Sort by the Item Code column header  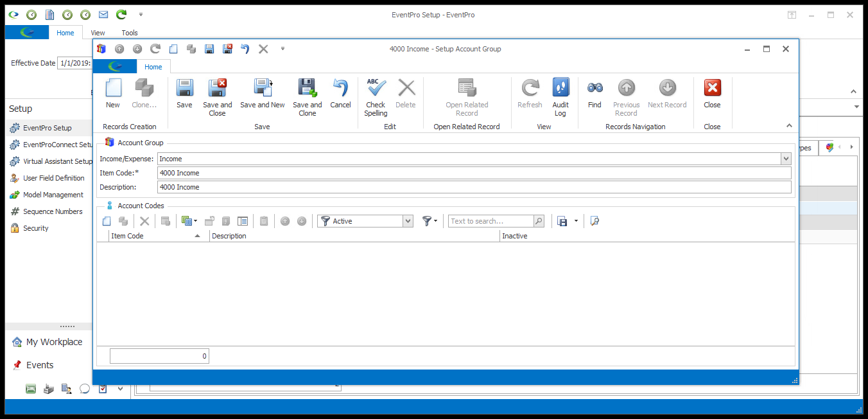click(x=159, y=236)
